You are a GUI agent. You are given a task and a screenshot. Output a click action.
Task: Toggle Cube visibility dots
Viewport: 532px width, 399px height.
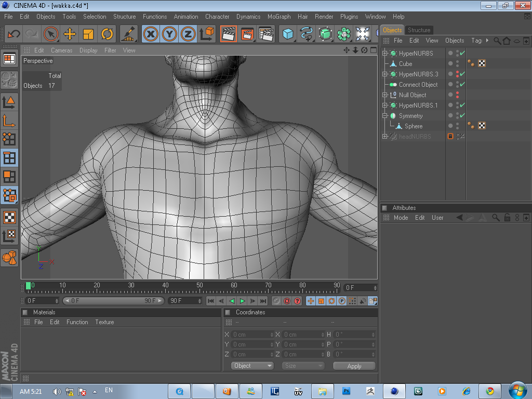coord(457,63)
